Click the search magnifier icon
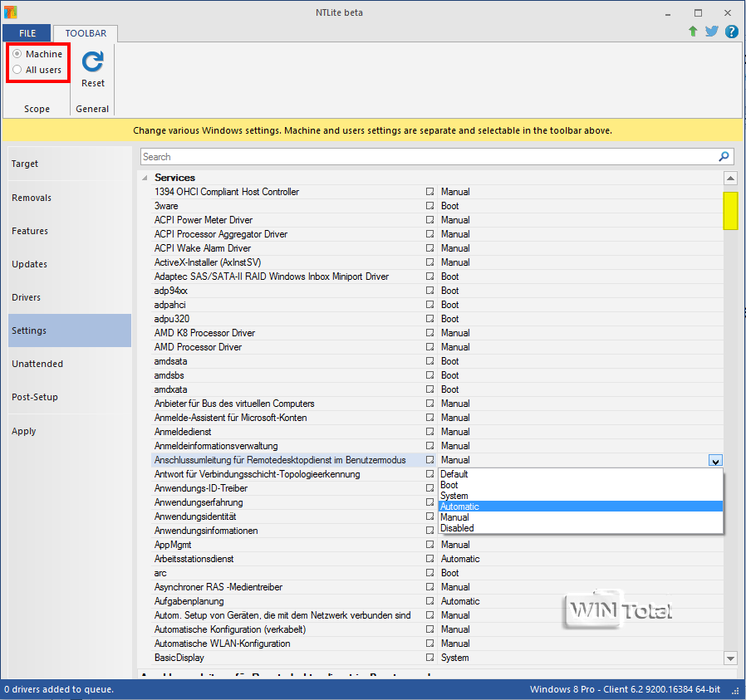Viewport: 746px width, 700px height. (x=724, y=156)
